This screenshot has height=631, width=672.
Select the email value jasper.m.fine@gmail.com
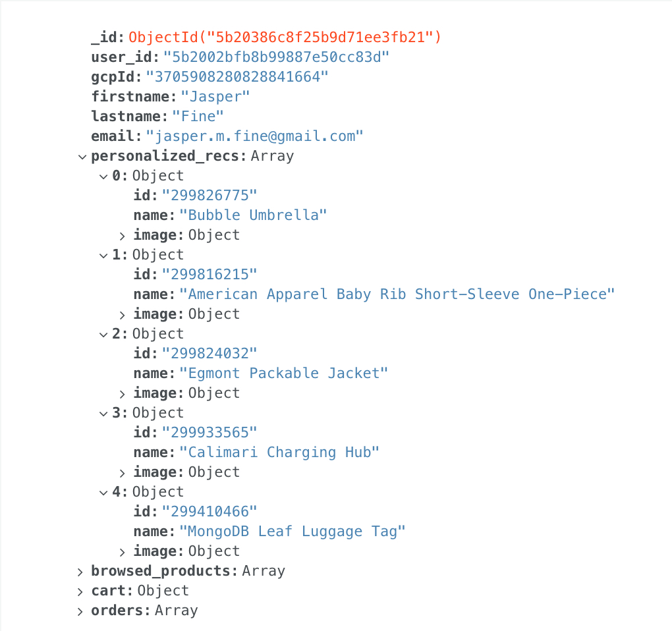[254, 136]
